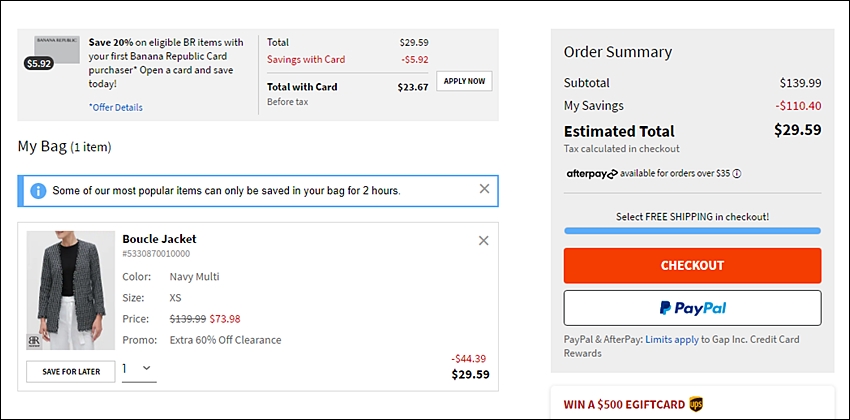This screenshot has height=420, width=850.
Task: Open the Offer Details link
Action: [115, 107]
